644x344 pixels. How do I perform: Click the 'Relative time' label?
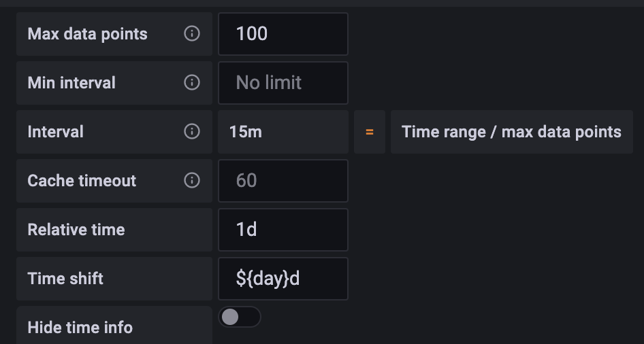pos(76,230)
